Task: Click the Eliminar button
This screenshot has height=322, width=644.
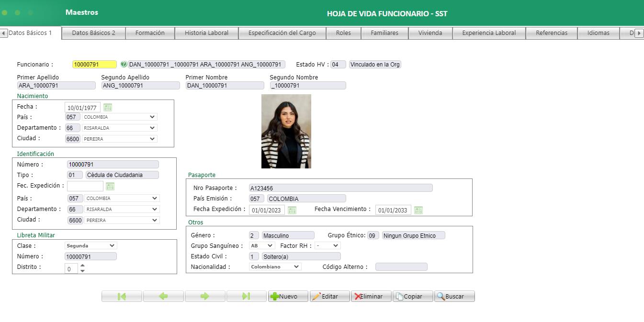Action: tap(371, 296)
